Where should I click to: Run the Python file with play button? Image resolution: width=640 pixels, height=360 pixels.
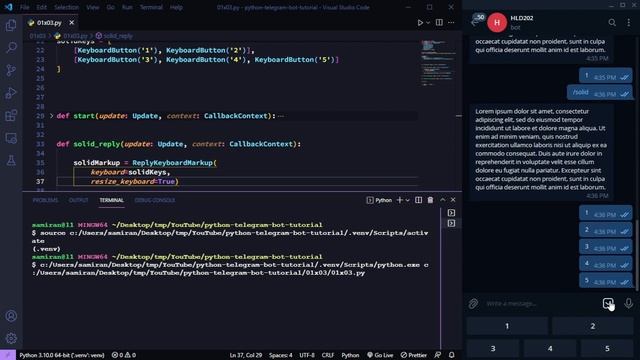420,23
